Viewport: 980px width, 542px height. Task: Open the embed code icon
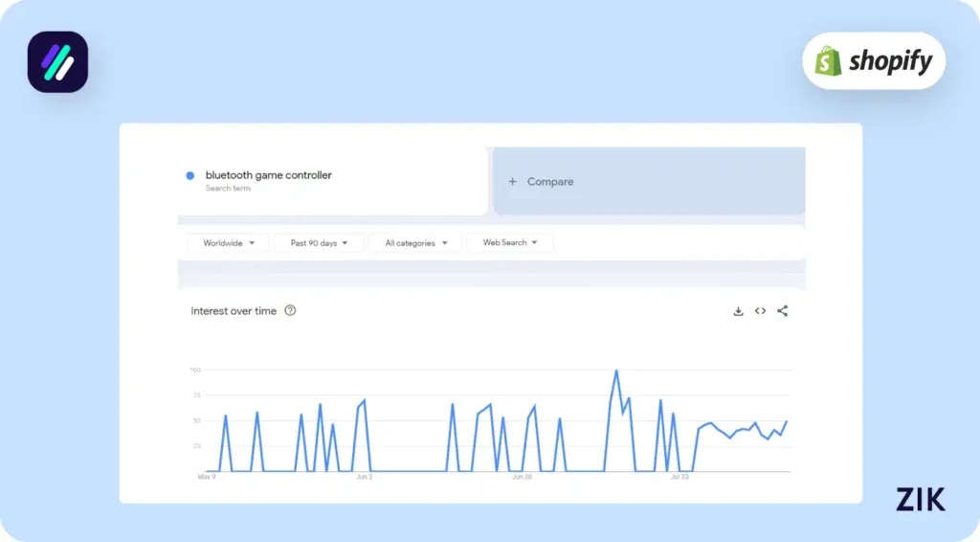coord(760,311)
